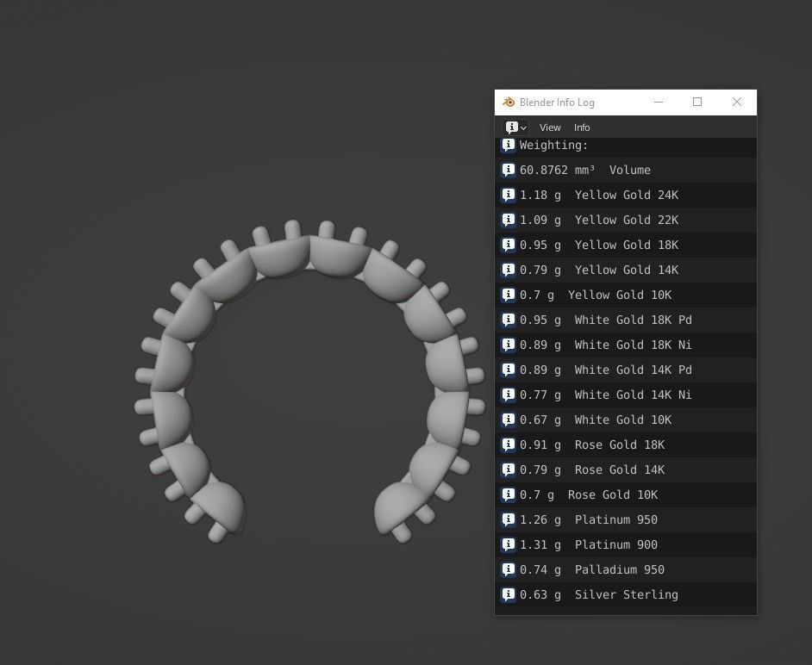Select the '1.26 g Platinum 950' entry

tap(626, 519)
